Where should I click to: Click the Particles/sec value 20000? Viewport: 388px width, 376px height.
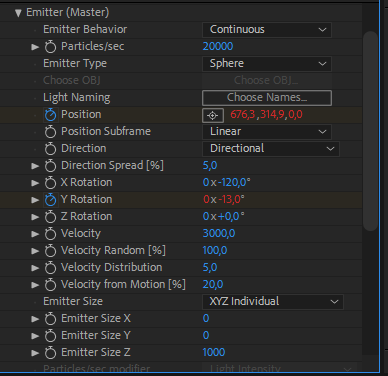tap(218, 46)
